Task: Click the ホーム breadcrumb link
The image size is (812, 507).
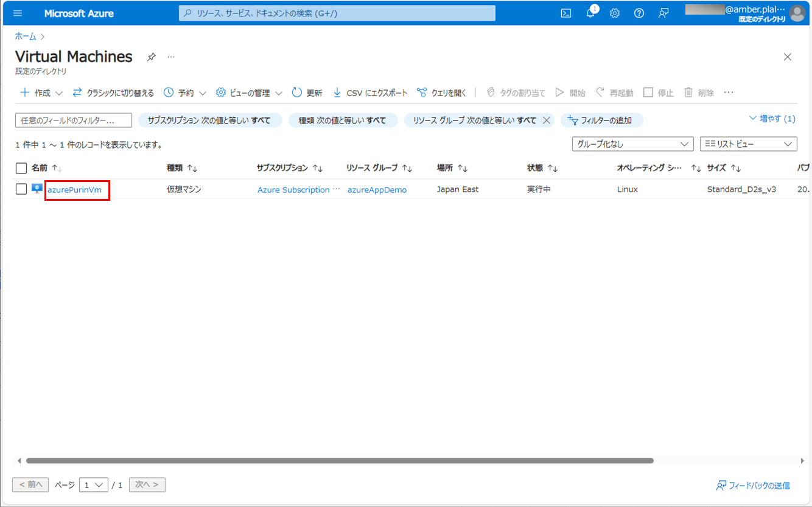Action: click(26, 37)
